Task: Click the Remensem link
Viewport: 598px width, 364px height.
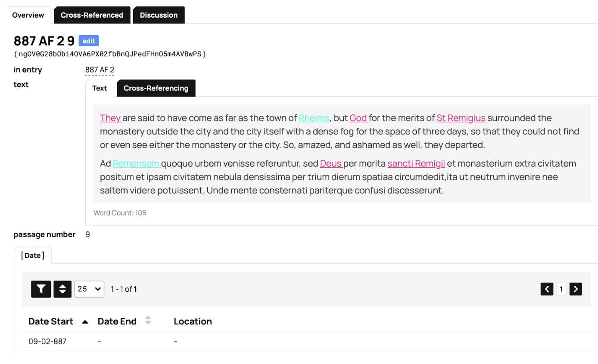Action: click(x=136, y=163)
